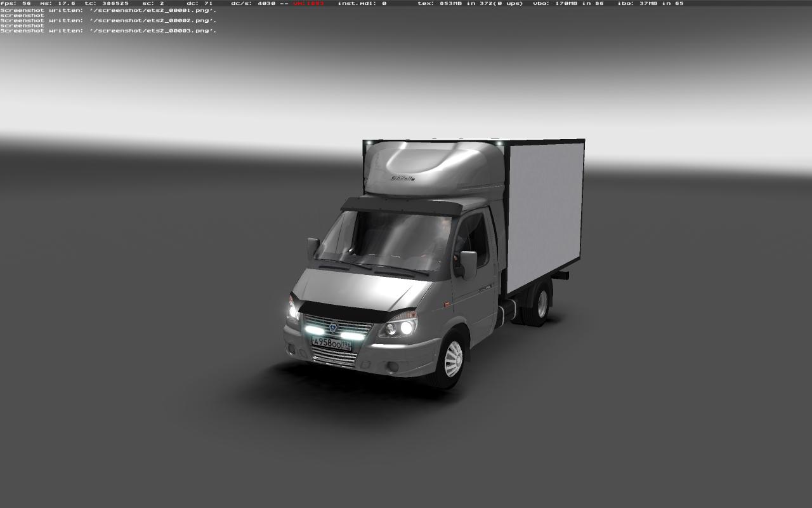The width and height of the screenshot is (812, 508).
Task: Click the dual round headlight near front wheel
Action: coord(400,328)
